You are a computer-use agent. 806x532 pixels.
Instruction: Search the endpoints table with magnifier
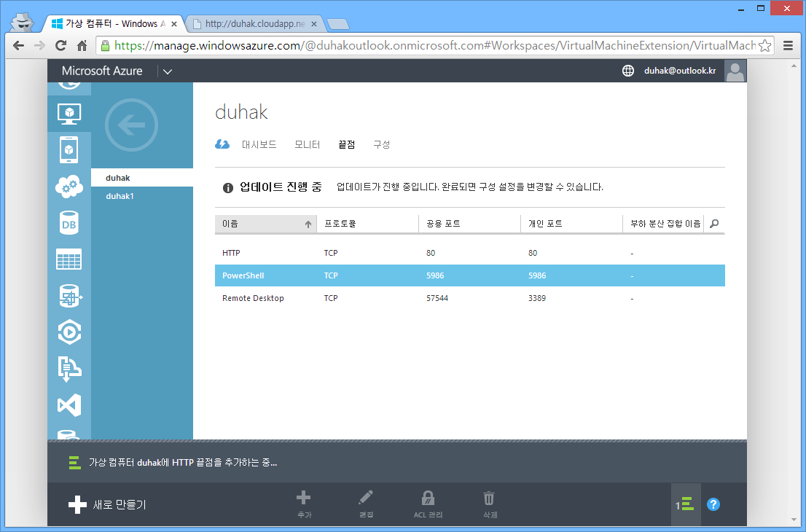point(714,224)
